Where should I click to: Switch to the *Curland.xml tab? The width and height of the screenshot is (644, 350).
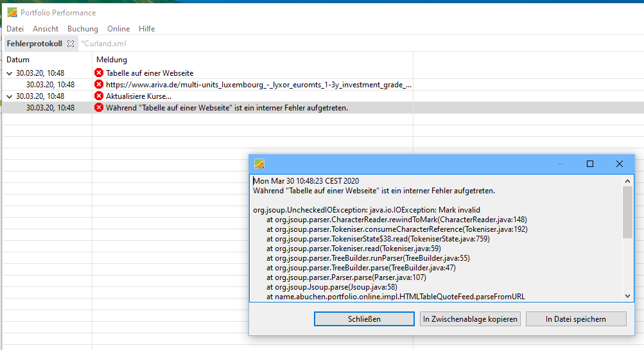tap(103, 44)
